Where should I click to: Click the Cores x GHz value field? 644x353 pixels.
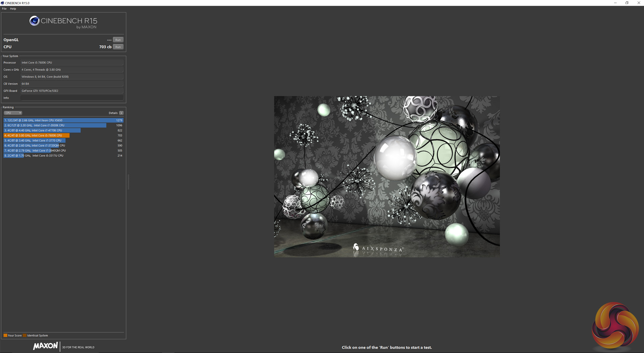[x=72, y=70]
